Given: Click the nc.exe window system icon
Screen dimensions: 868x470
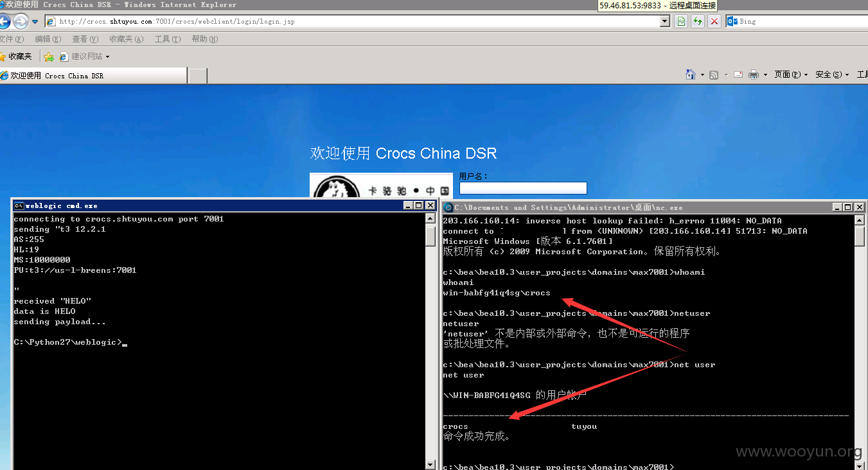Looking at the screenshot, I should [448, 207].
